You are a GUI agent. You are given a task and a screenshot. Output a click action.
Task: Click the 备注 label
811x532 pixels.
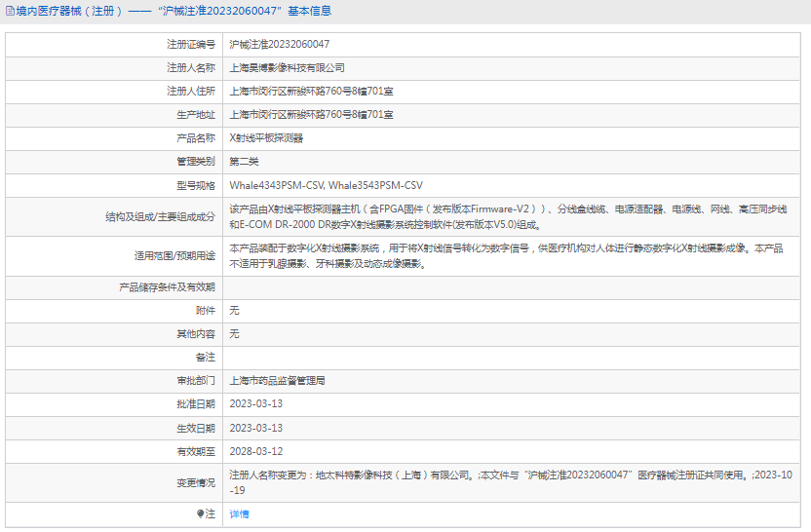[x=206, y=358]
